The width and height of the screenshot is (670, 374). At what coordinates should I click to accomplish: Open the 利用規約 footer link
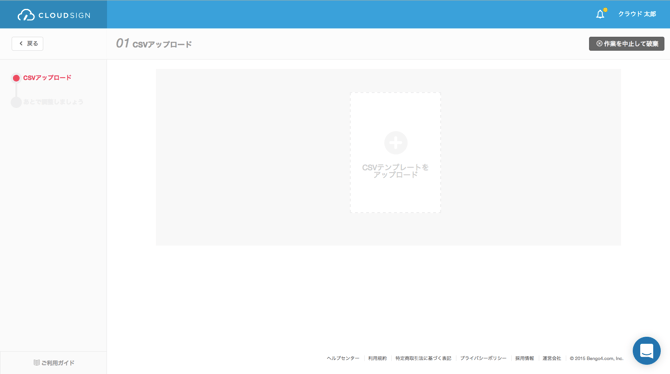(377, 358)
